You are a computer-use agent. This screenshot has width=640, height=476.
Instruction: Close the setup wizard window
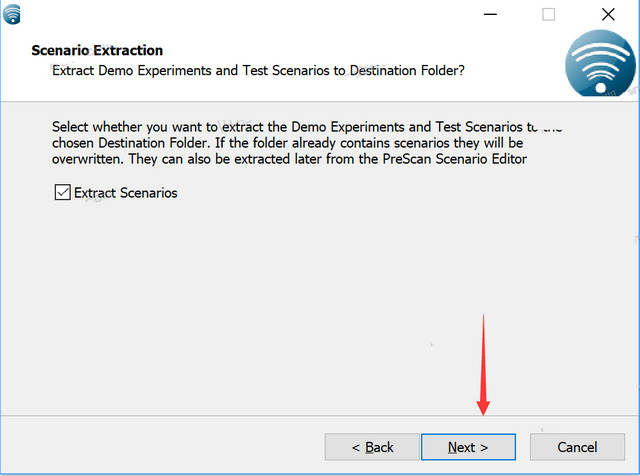click(x=608, y=14)
